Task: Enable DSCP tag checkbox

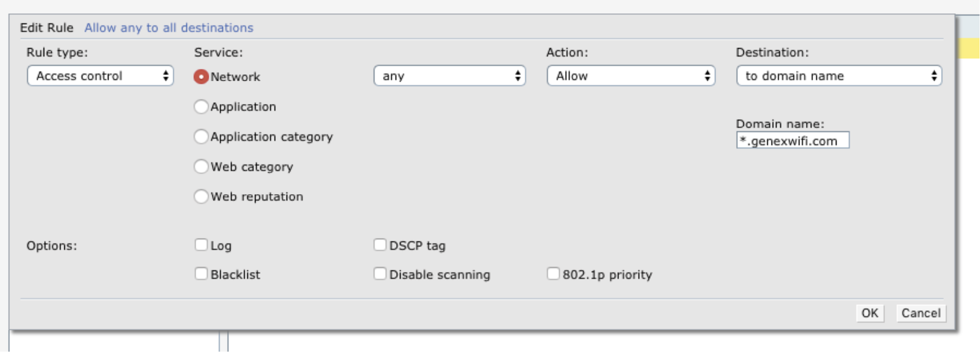Action: [x=380, y=245]
